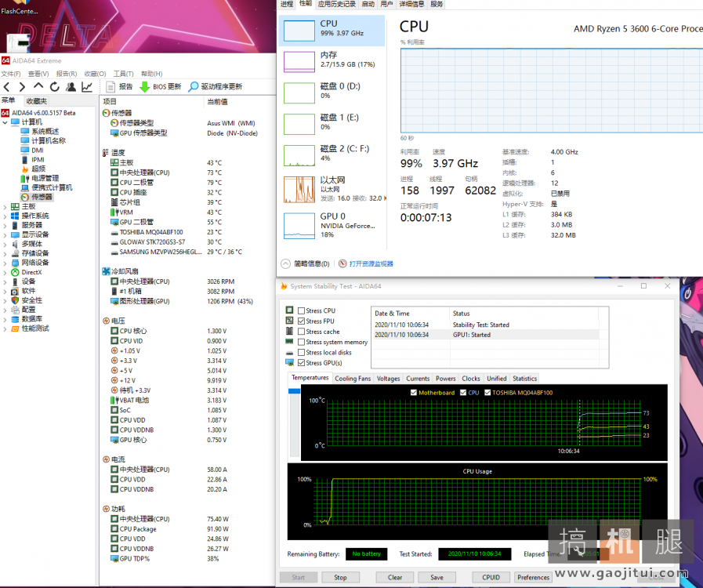Expand the 存储设备 tree node
The image size is (703, 588).
tap(5, 254)
